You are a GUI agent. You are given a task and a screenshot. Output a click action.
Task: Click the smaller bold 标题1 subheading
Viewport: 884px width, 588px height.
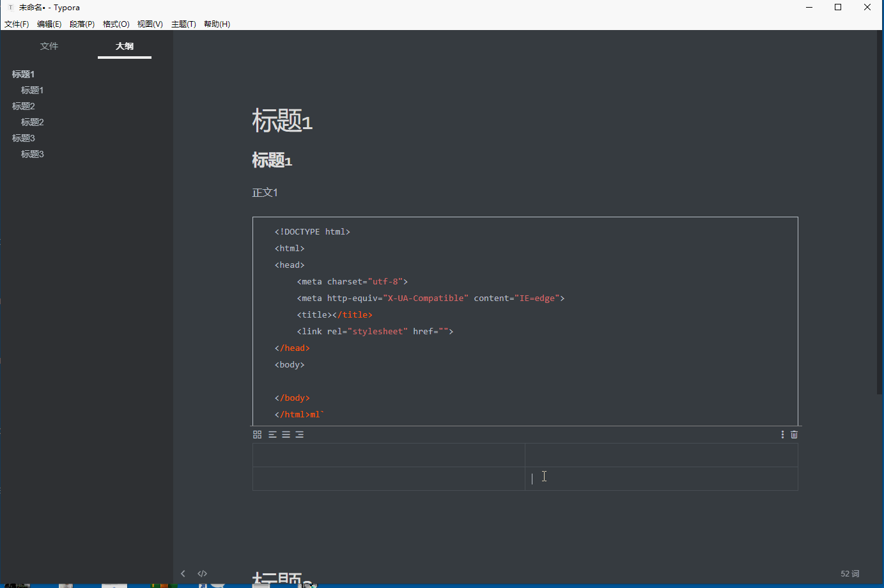click(272, 160)
